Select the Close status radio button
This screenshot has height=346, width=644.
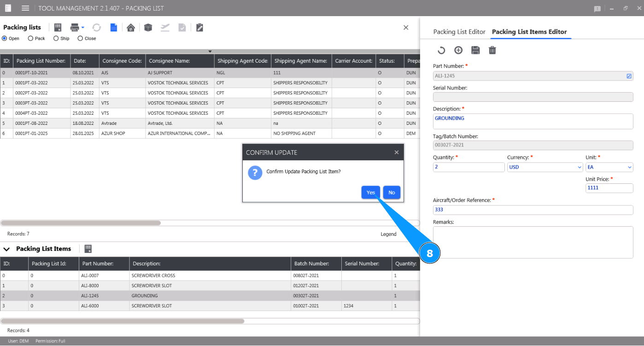(x=80, y=39)
